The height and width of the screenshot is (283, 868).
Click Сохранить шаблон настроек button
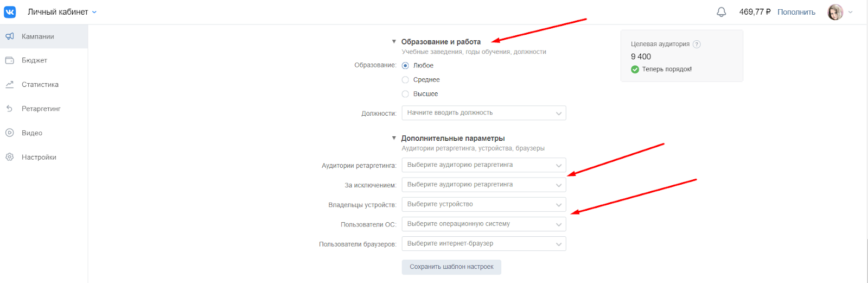451,267
